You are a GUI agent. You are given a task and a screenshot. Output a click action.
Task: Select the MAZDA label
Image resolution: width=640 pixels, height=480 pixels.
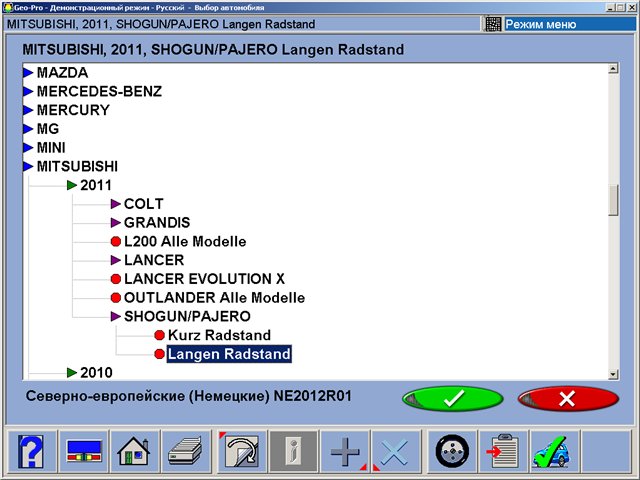click(x=62, y=73)
